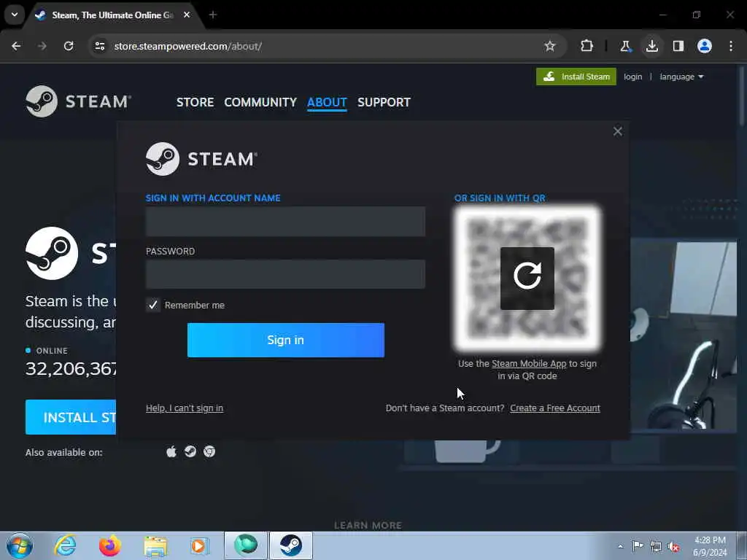Go back to the previous page
This screenshot has height=560, width=747.
16,46
